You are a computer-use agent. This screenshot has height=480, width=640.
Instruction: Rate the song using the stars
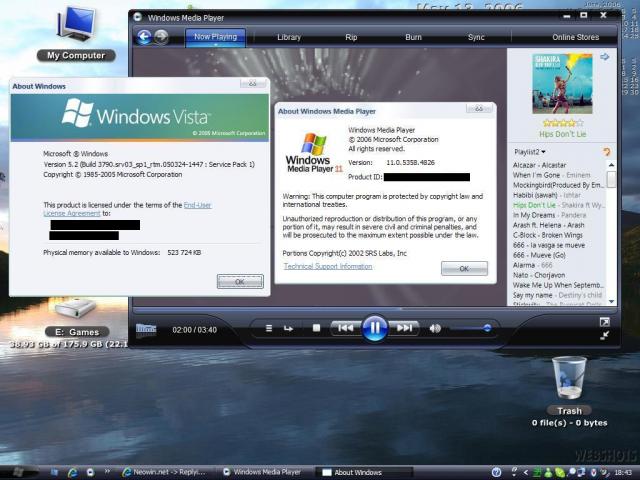[x=562, y=122]
